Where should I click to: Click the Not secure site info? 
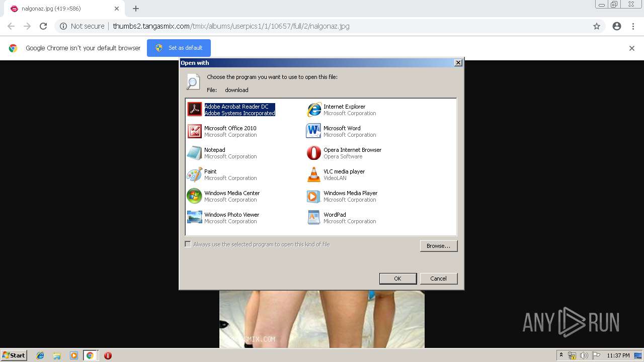(82, 26)
